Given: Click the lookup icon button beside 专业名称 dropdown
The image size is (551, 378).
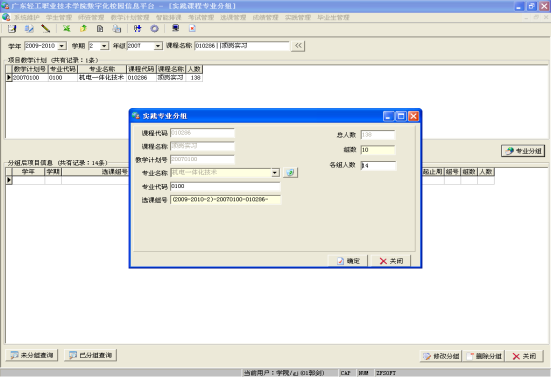Looking at the screenshot, I should coord(290,172).
